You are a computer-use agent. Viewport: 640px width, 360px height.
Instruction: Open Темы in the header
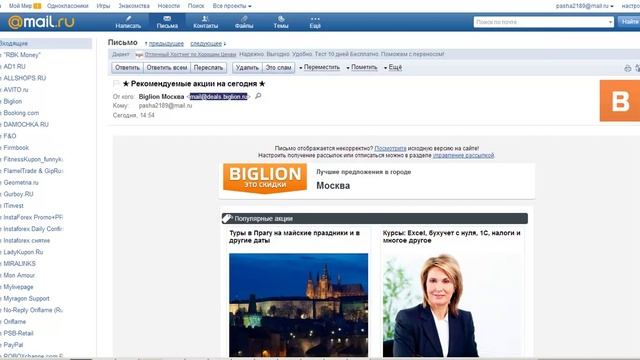pyautogui.click(x=281, y=22)
